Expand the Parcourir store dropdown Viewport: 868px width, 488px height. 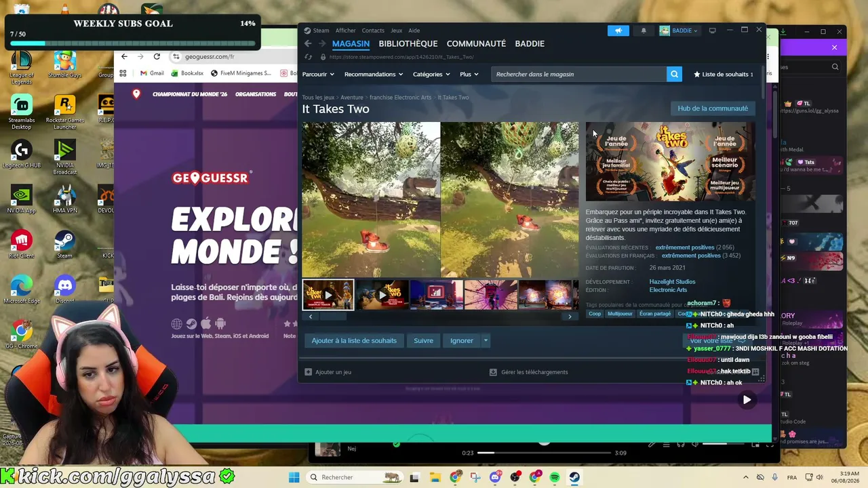click(x=318, y=74)
